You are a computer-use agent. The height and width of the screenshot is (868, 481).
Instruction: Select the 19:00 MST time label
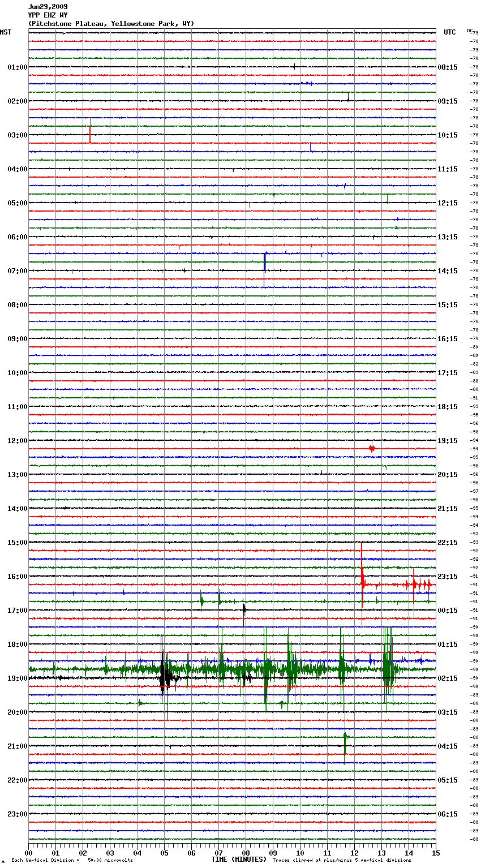(x=18, y=678)
